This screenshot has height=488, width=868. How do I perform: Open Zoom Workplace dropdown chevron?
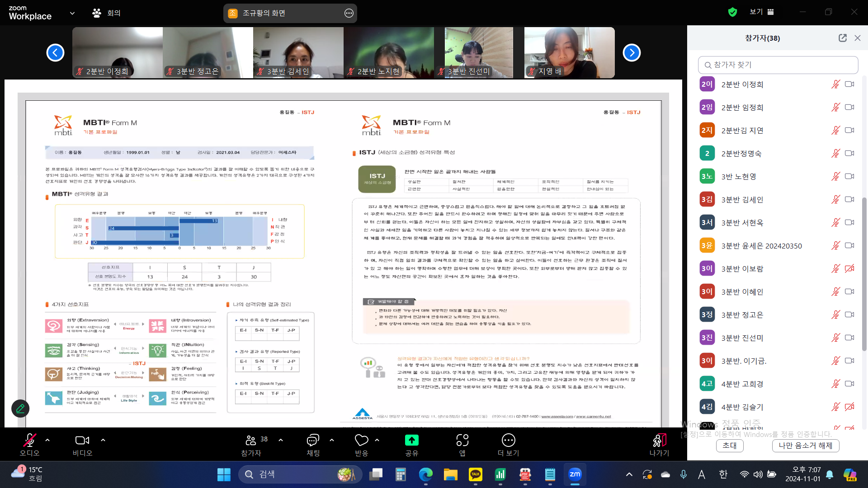[72, 13]
